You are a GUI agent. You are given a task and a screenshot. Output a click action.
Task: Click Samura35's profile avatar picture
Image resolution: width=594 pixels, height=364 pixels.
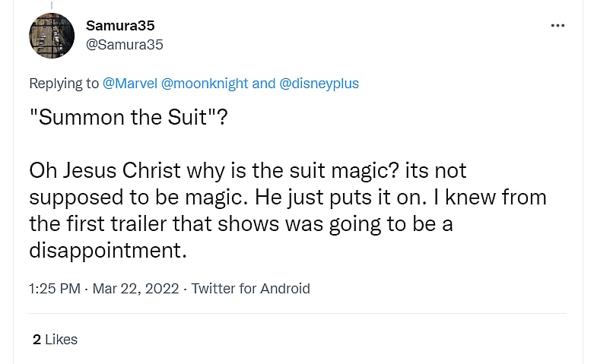(52, 36)
